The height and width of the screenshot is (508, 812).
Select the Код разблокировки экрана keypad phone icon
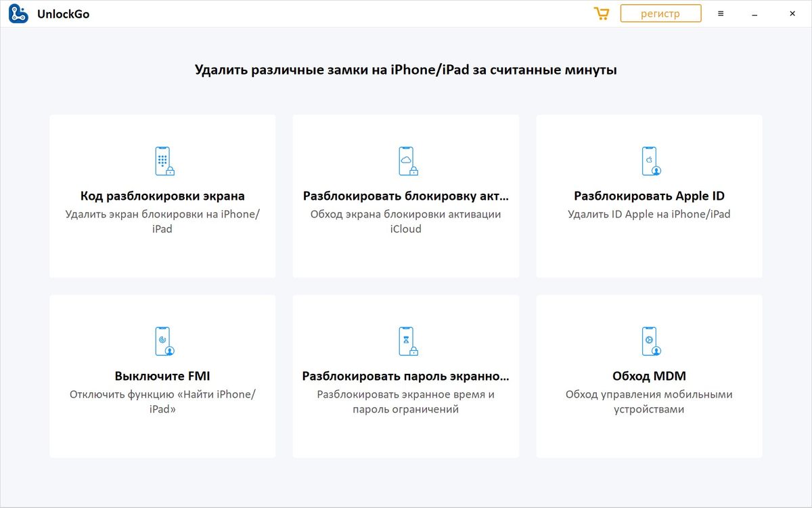(162, 160)
